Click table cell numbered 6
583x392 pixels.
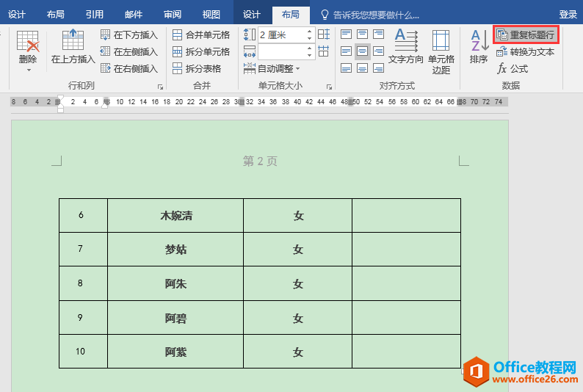[83, 216]
